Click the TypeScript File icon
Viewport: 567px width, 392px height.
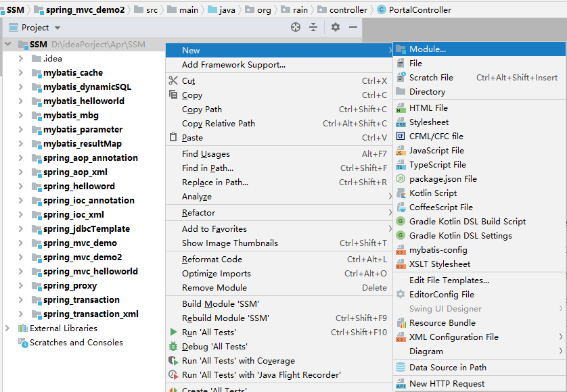[401, 164]
